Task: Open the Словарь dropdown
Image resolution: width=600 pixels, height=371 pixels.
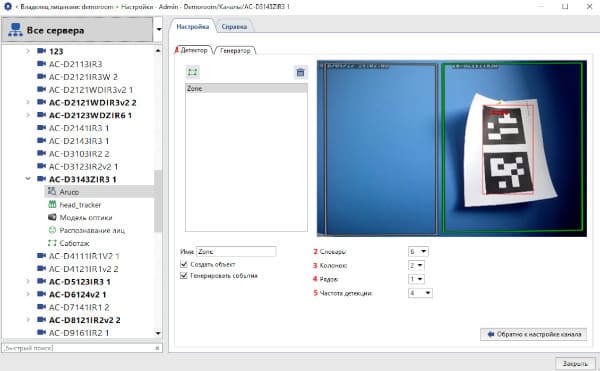Action: [x=418, y=251]
